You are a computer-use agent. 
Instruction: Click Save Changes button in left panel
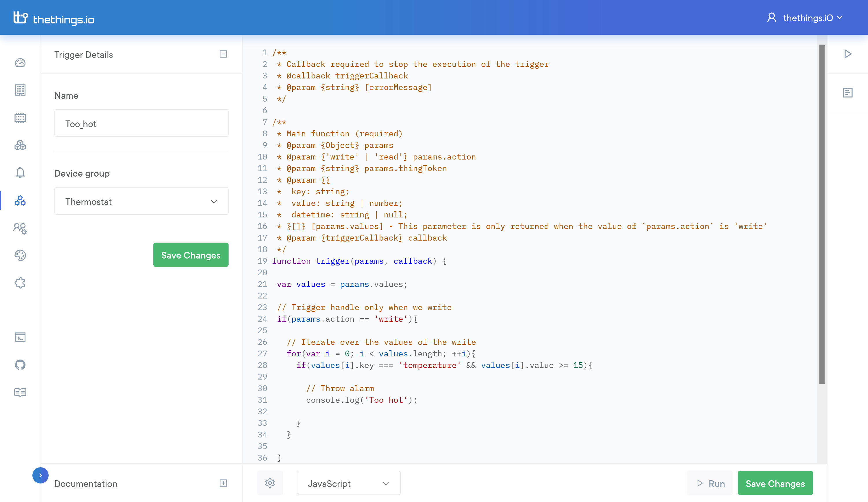coord(190,254)
